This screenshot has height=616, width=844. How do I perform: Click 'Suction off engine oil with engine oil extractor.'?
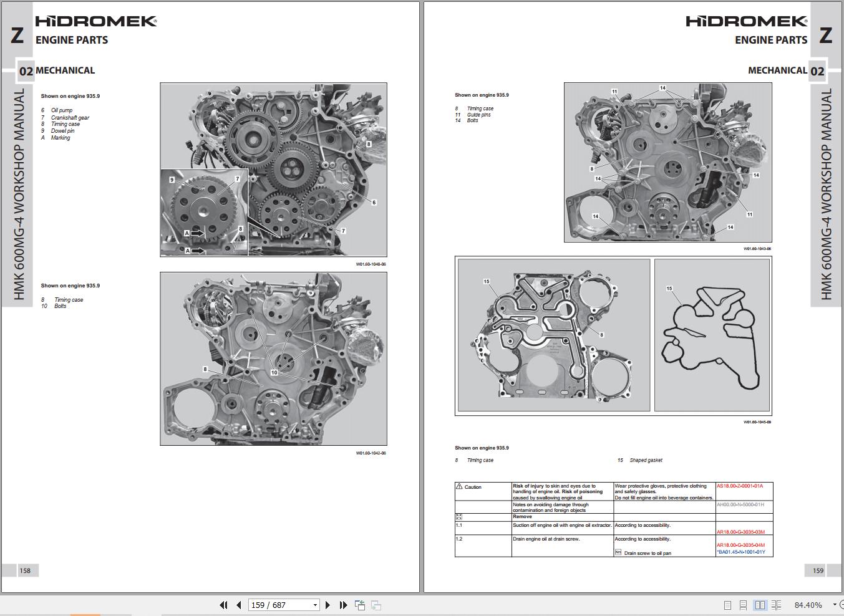click(x=562, y=525)
